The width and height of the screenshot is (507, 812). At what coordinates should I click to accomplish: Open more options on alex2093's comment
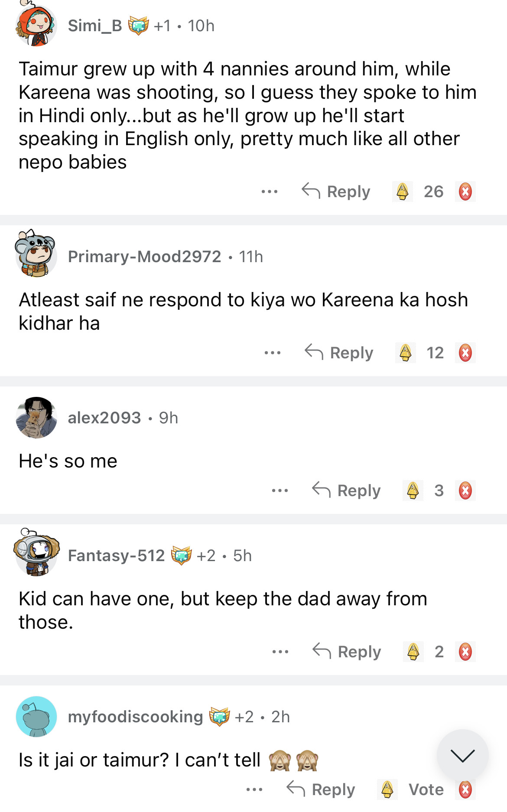(x=280, y=490)
